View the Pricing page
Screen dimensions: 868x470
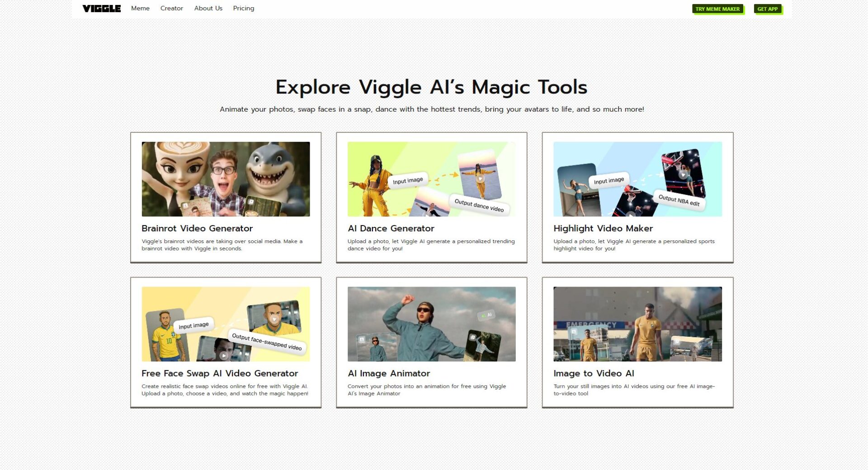click(243, 9)
